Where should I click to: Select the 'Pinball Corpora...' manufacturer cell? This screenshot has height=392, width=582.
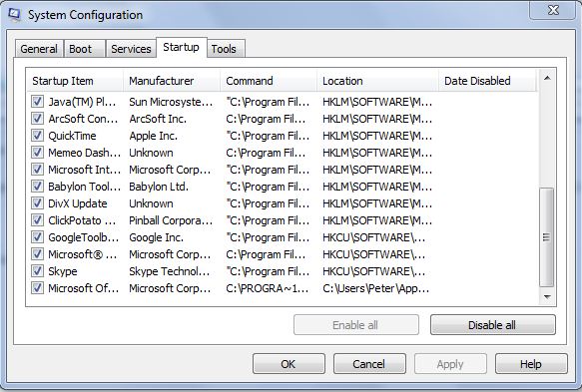point(171,220)
